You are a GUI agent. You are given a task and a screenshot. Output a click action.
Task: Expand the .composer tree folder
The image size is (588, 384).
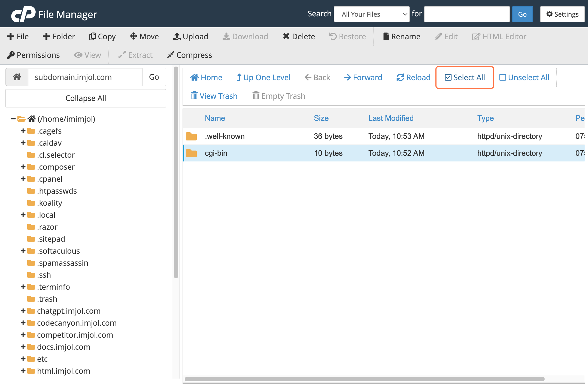pos(23,167)
